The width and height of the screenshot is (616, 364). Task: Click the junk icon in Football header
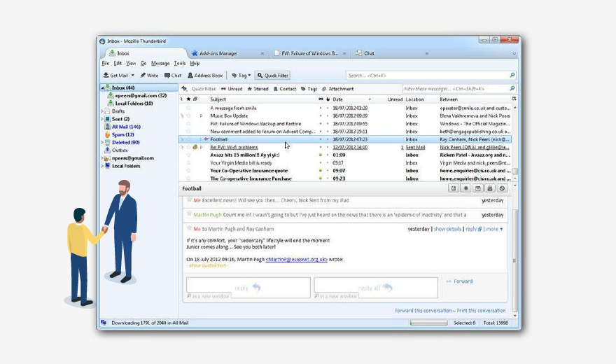coord(502,188)
